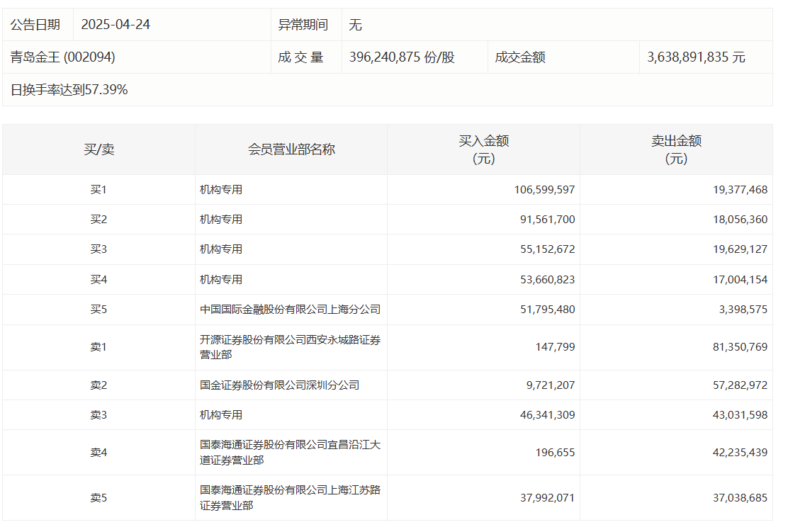Select turnover amount 3,638,891,835 元
The image size is (788, 532).
tap(696, 57)
